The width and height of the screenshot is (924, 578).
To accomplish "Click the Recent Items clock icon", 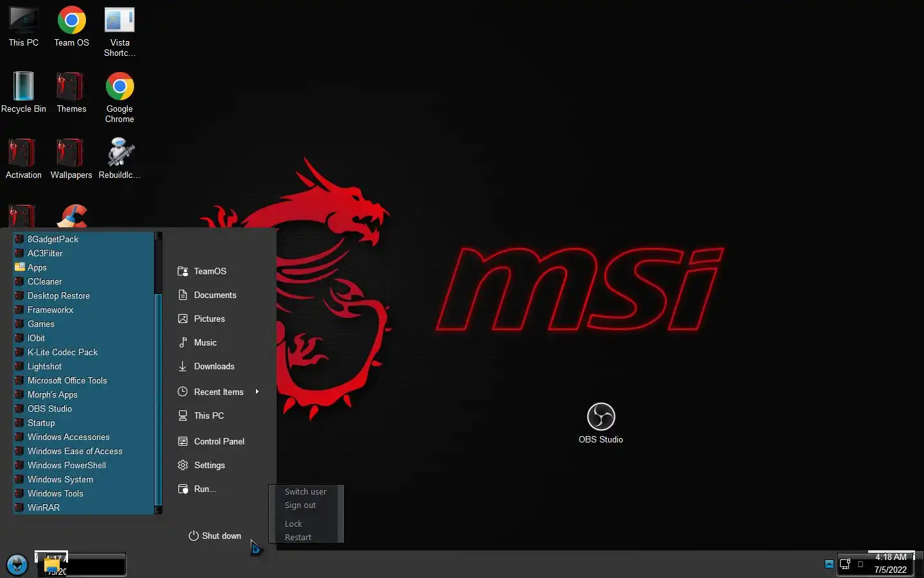I will (x=183, y=392).
